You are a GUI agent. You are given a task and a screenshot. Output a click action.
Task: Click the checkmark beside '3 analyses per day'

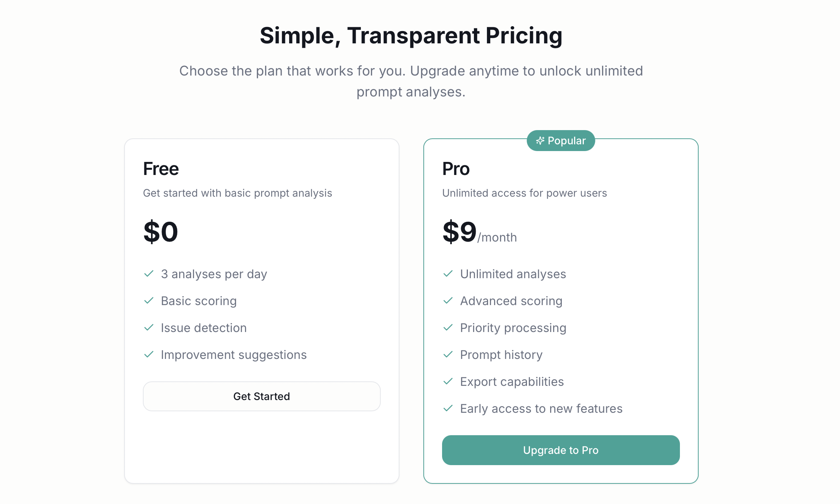149,274
